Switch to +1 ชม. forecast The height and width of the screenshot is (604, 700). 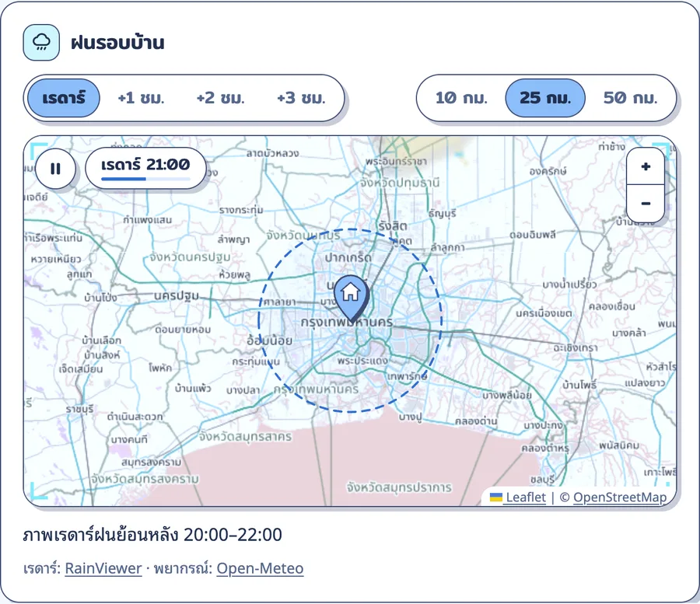point(141,98)
